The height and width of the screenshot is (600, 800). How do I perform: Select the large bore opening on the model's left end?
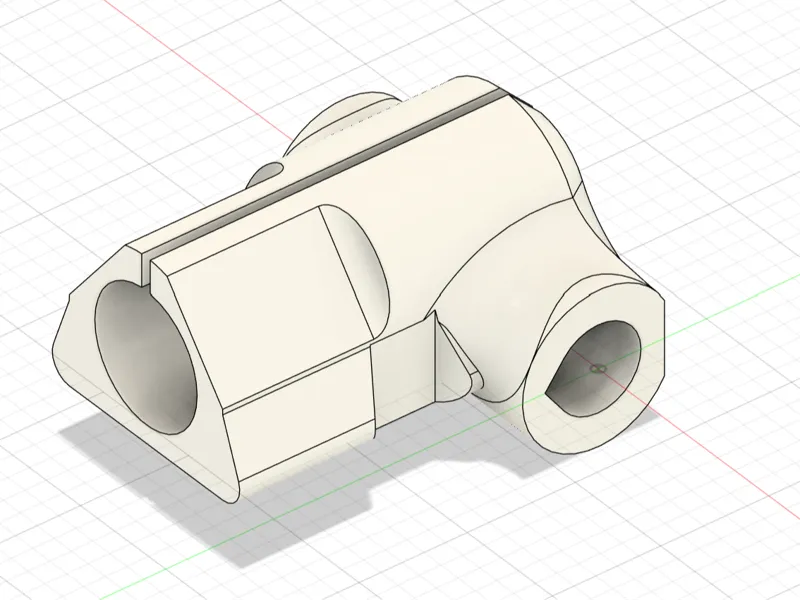(x=145, y=357)
